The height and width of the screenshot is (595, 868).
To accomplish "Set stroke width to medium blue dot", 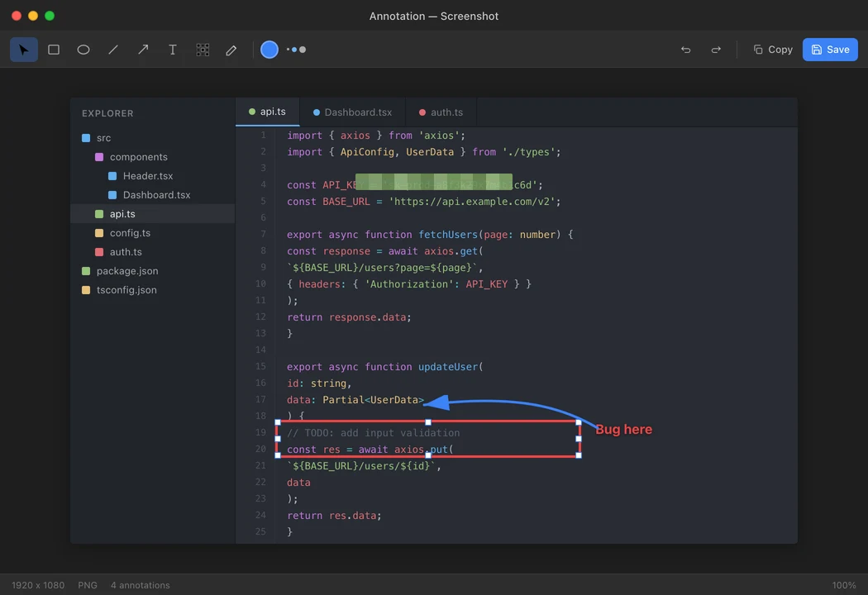I will (x=294, y=50).
